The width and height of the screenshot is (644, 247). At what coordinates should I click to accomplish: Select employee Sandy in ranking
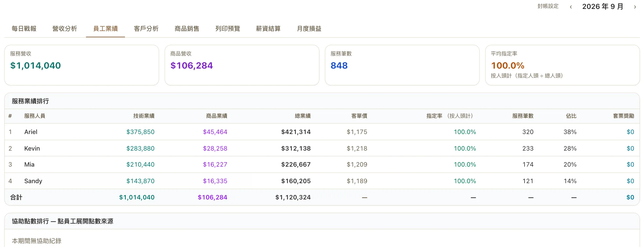click(x=33, y=181)
